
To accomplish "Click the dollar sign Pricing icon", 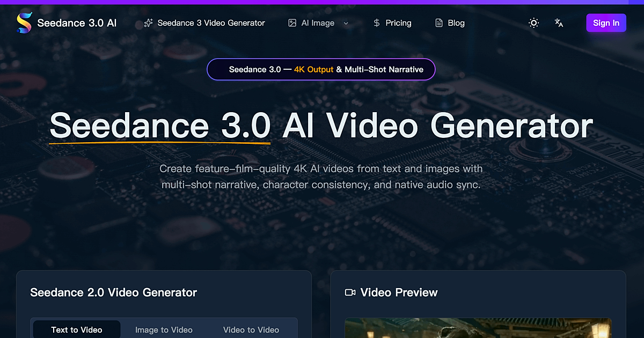I will click(x=376, y=23).
